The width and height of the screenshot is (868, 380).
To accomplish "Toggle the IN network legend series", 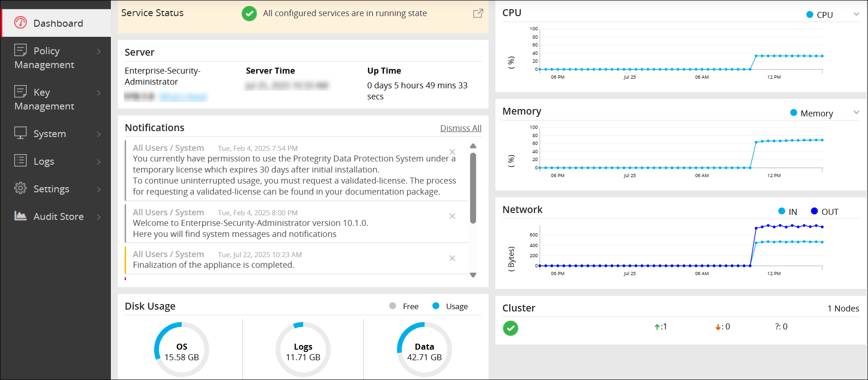I will tap(788, 212).
